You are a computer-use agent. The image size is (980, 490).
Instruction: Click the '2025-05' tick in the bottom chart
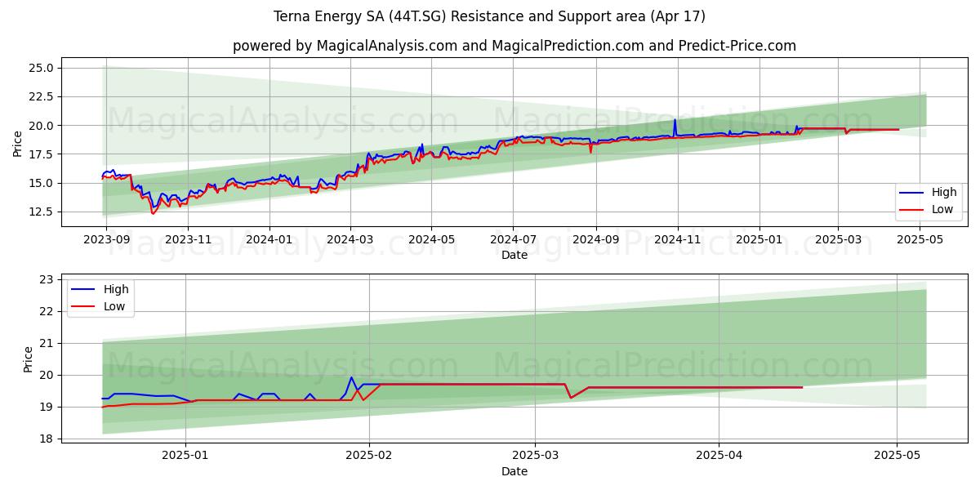click(897, 456)
